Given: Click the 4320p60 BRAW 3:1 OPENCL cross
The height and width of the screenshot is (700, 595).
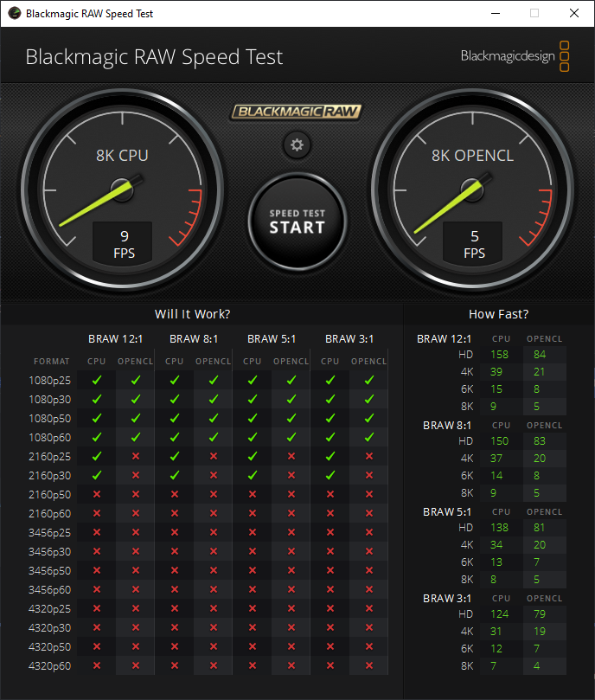Looking at the screenshot, I should click(x=369, y=665).
